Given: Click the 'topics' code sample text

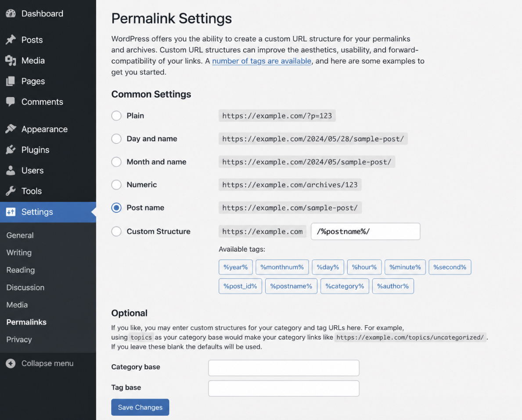Looking at the screenshot, I should (x=141, y=337).
